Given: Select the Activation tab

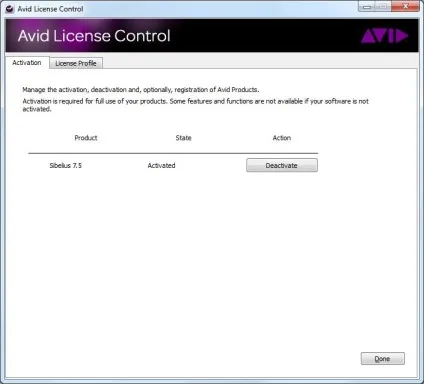Looking at the screenshot, I should pos(27,62).
